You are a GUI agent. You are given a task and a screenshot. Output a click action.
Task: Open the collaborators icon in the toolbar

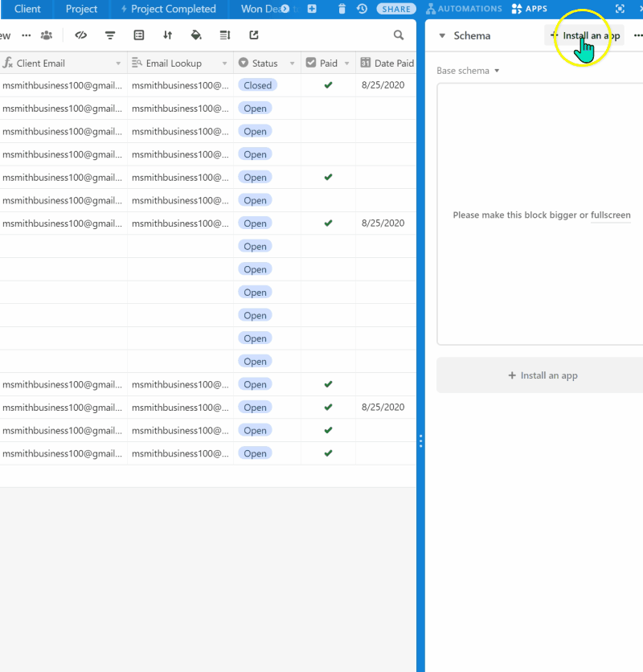pos(46,35)
